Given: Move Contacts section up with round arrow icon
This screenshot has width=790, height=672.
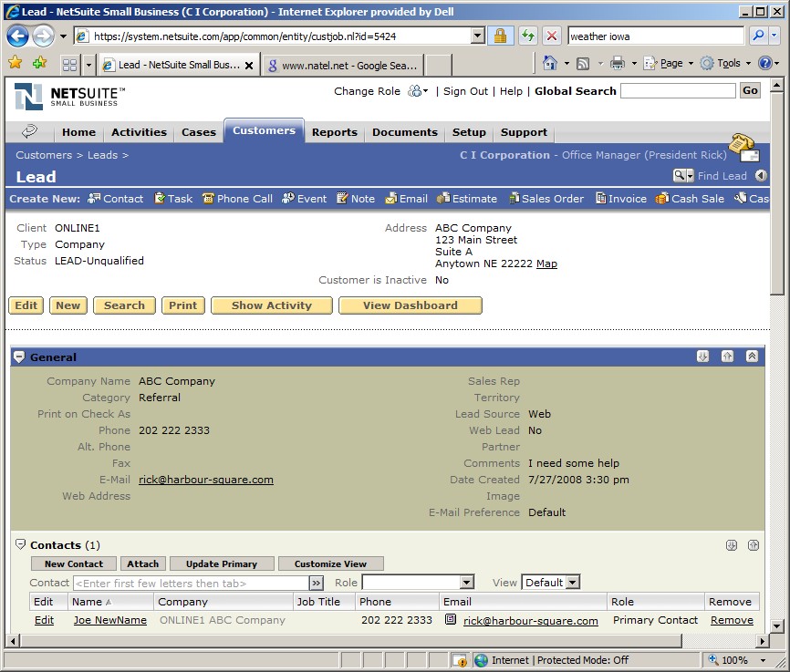Looking at the screenshot, I should pos(754,545).
